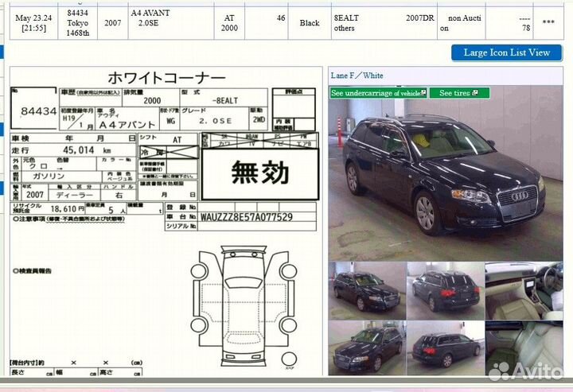
Task: Open See undercarriage of vehicle link
Action: 378,93
